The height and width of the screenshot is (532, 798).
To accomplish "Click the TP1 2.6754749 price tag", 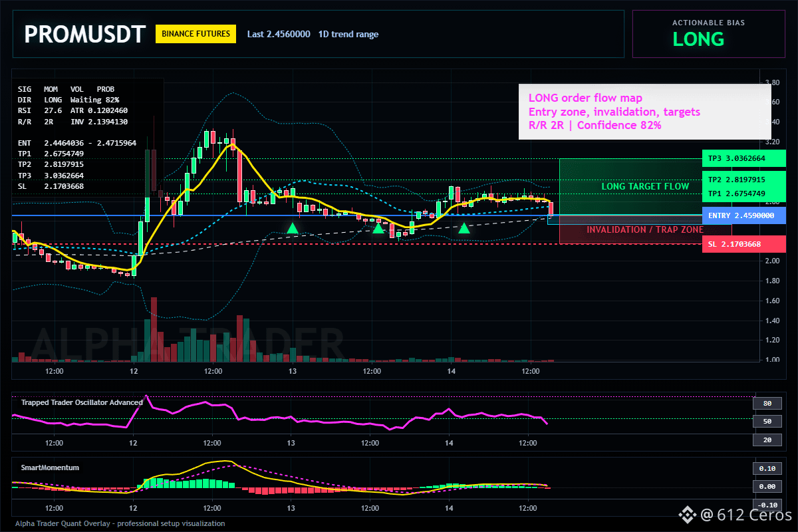I will tap(744, 194).
